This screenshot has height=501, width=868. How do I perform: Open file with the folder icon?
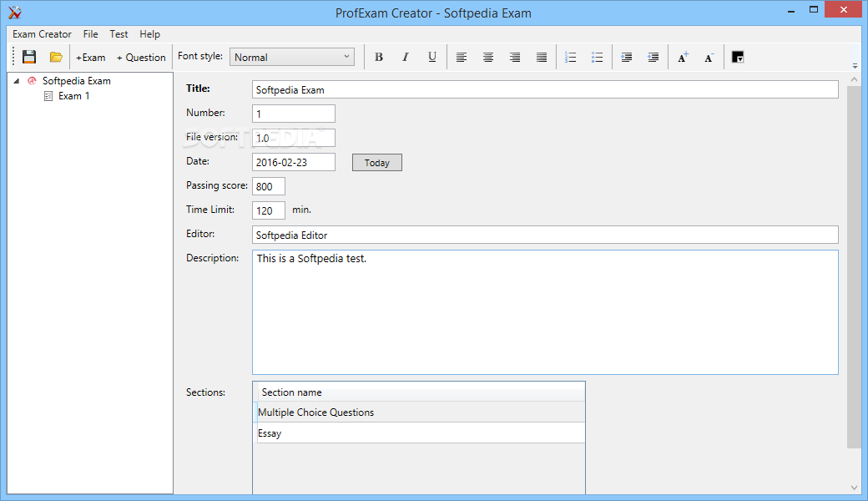[56, 57]
